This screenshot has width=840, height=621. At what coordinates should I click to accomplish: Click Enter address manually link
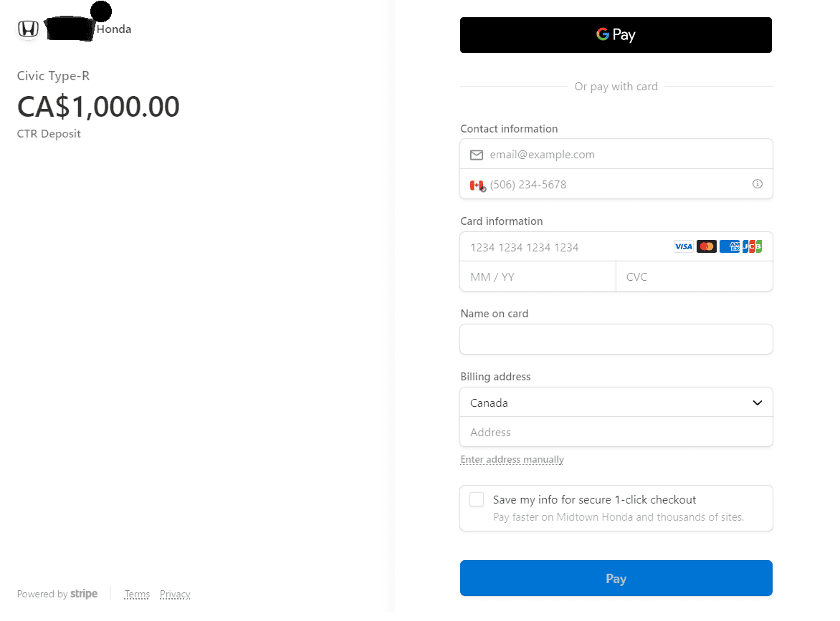512,460
